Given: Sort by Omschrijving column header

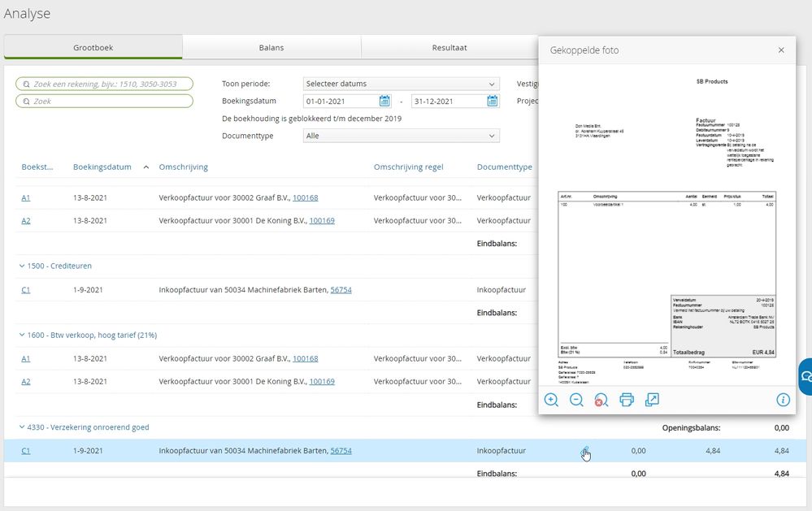Looking at the screenshot, I should (x=184, y=167).
